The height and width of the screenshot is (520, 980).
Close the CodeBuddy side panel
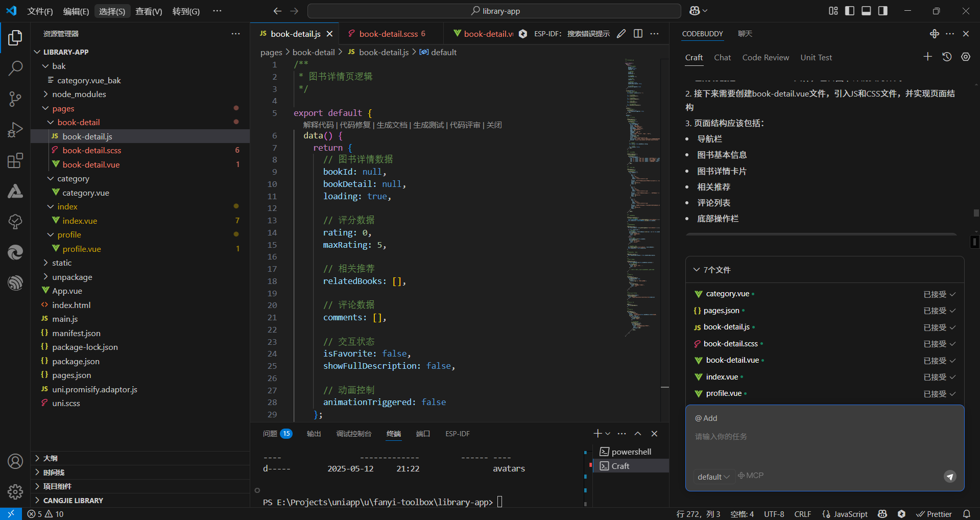click(x=966, y=34)
